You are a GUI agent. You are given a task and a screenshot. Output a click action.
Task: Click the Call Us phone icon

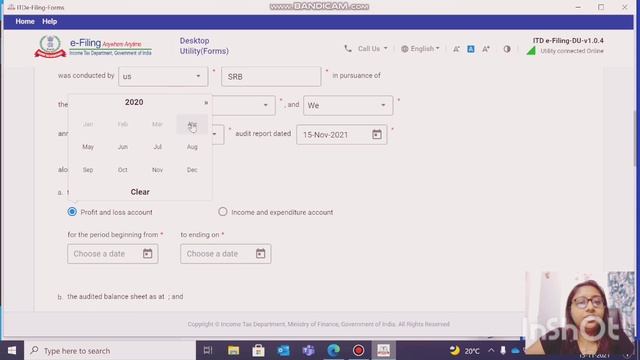348,49
